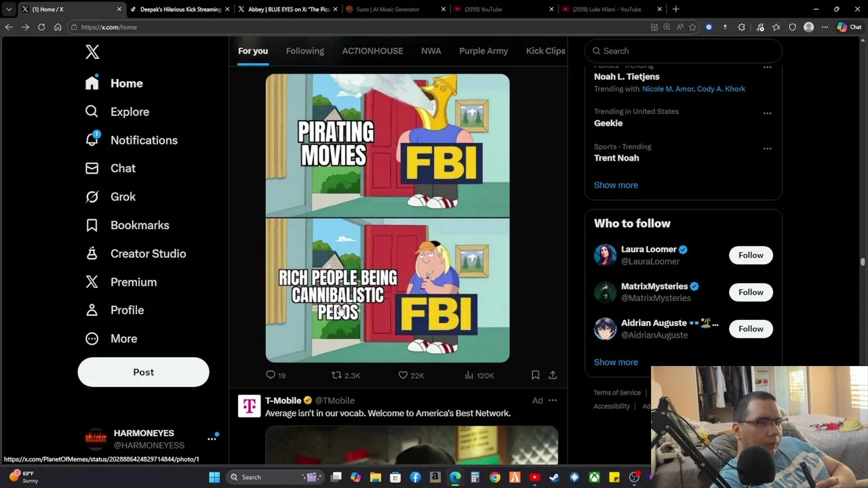Bookmark the FBI meme post

coord(535,375)
